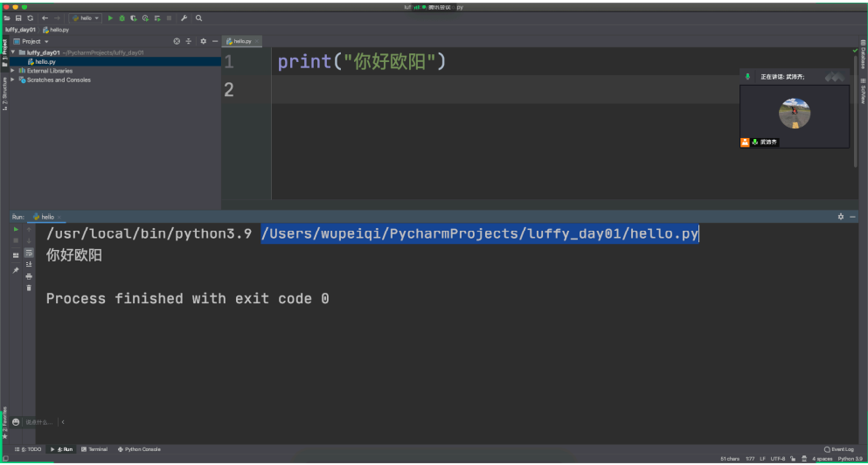The height and width of the screenshot is (465, 868).
Task: Click the Locate/Select Opened File target icon
Action: pos(177,42)
